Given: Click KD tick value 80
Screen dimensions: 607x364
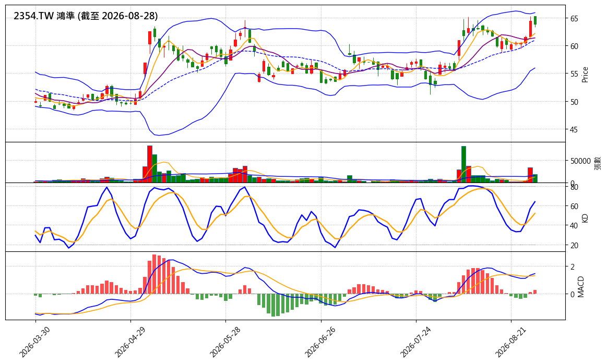Looking at the screenshot, I should click(x=574, y=187).
